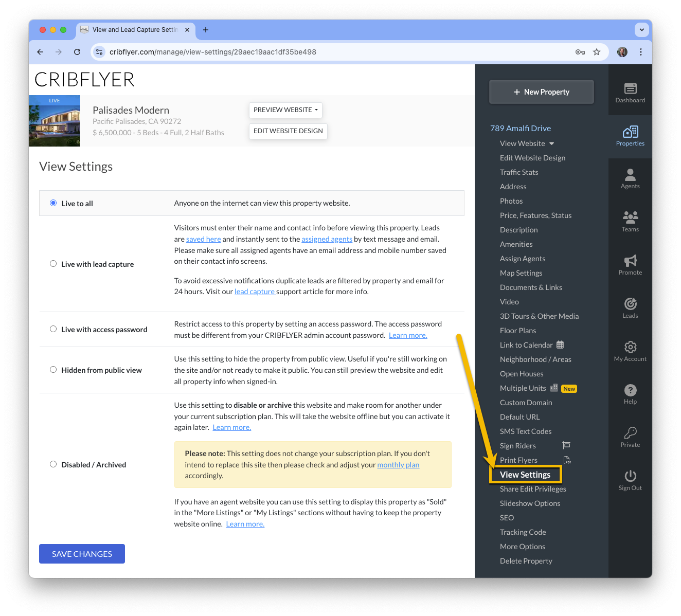The image size is (681, 616).
Task: Open the monthly plan link
Action: coord(398,465)
